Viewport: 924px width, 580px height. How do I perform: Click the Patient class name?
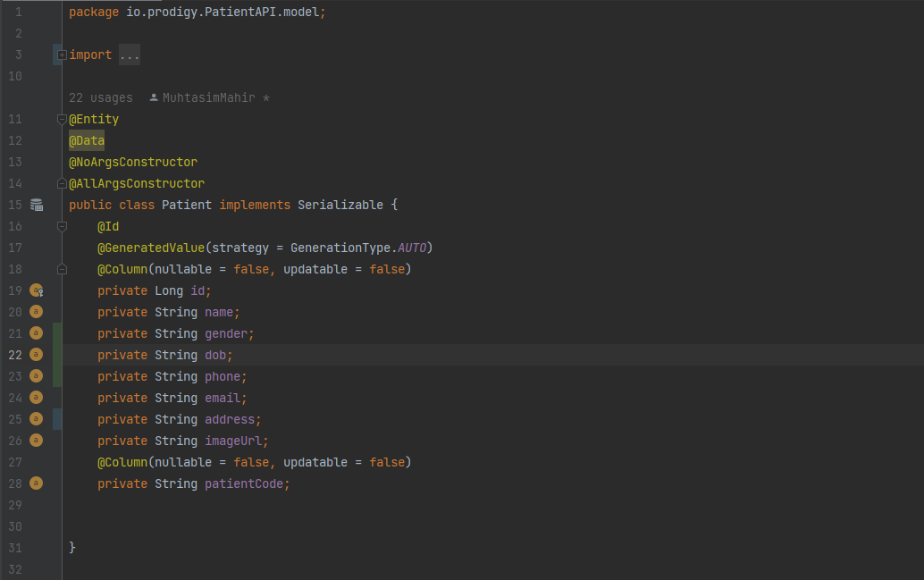click(x=187, y=206)
